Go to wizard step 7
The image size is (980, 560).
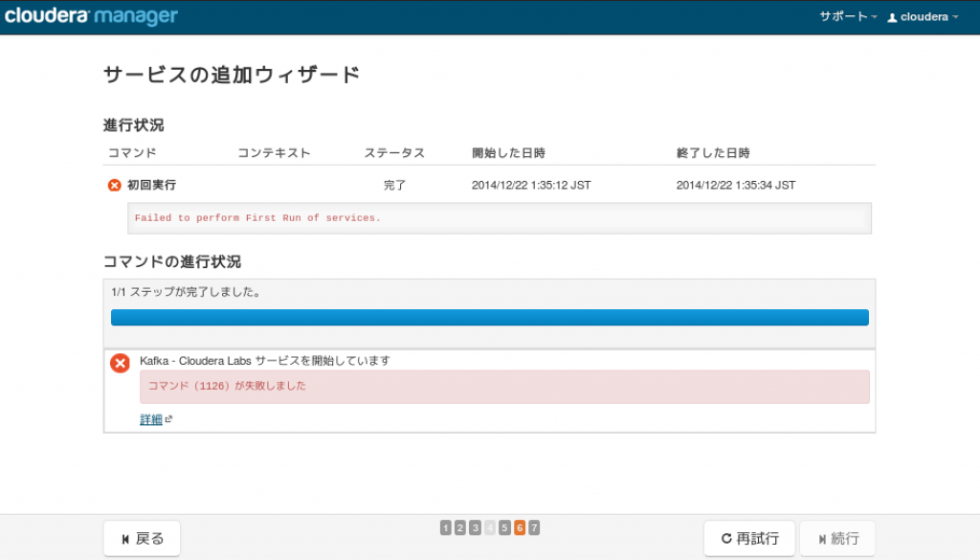534,528
